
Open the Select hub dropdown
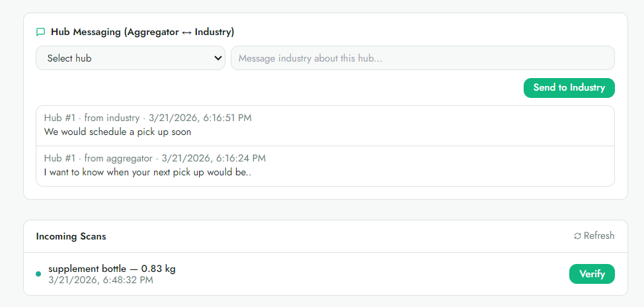click(131, 58)
